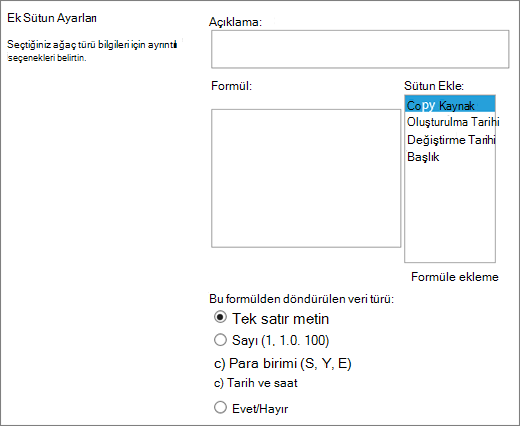Select the Tek satır metin radio button
This screenshot has width=520, height=426.
(x=220, y=317)
